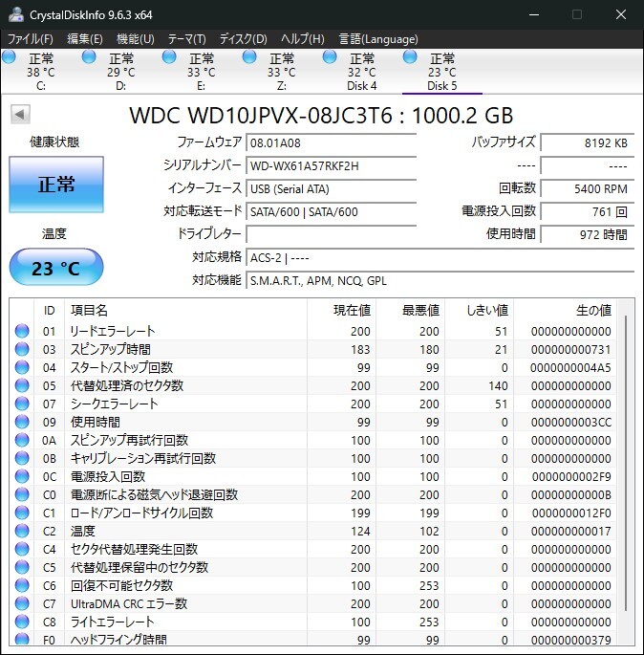Click the しきい値 column header
The height and width of the screenshot is (655, 644).
click(x=479, y=311)
